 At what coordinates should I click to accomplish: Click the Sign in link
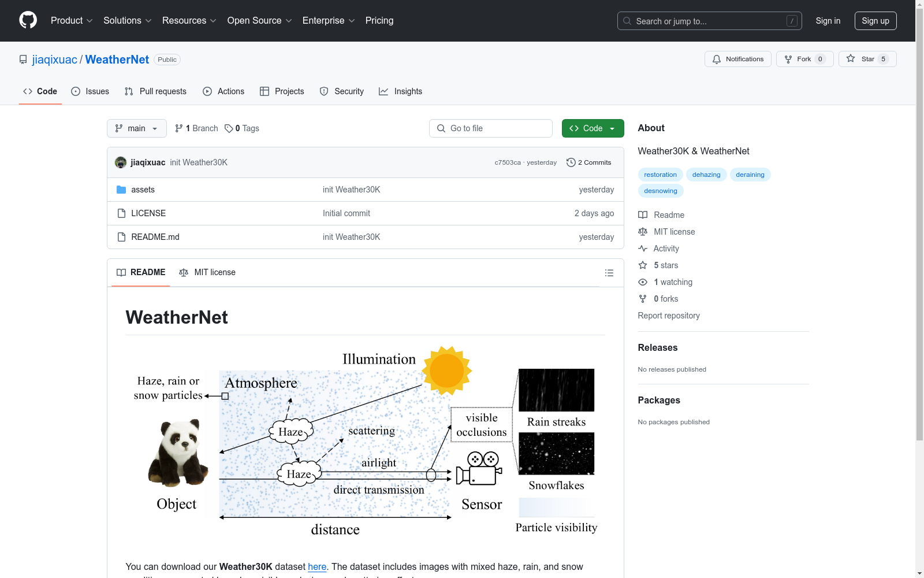click(x=828, y=21)
